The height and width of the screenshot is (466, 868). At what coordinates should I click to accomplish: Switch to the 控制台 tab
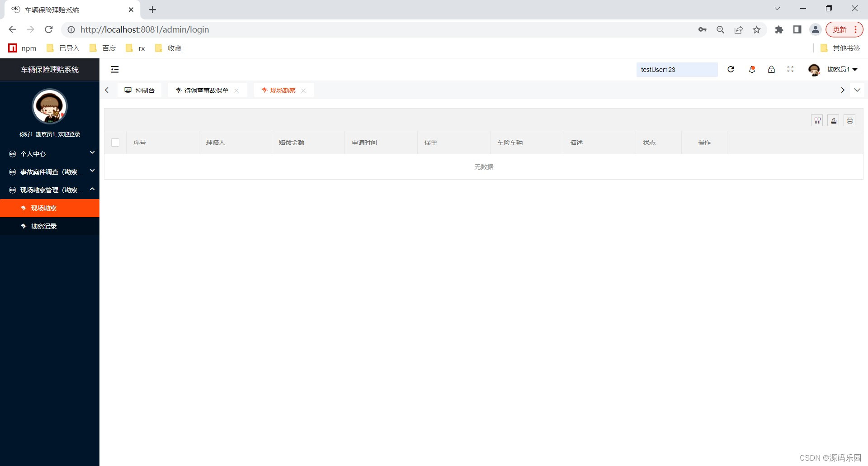point(139,90)
